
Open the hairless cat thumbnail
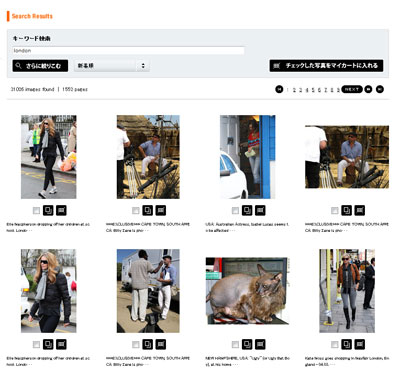[248, 291]
